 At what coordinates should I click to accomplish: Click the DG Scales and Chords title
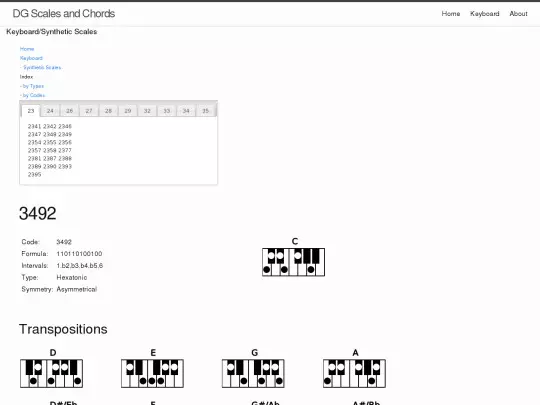click(64, 13)
